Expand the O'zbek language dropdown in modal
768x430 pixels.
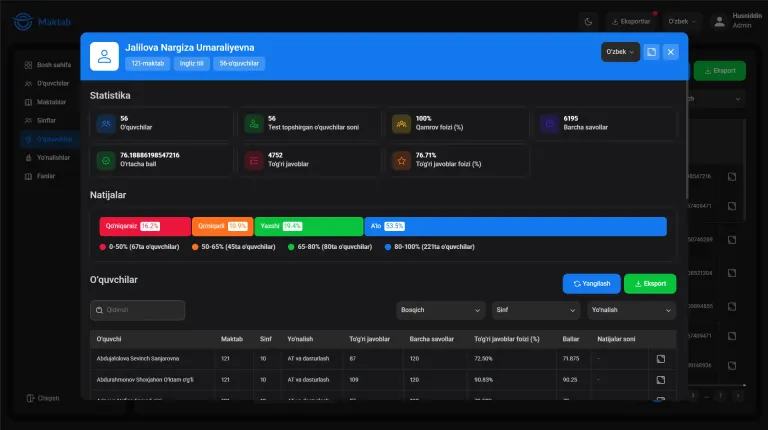coord(620,52)
